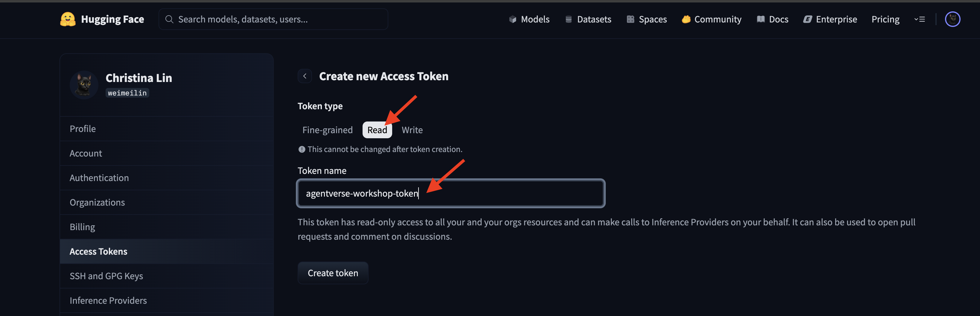Go back using the chevron button
Image resolution: width=980 pixels, height=316 pixels.
(x=305, y=76)
